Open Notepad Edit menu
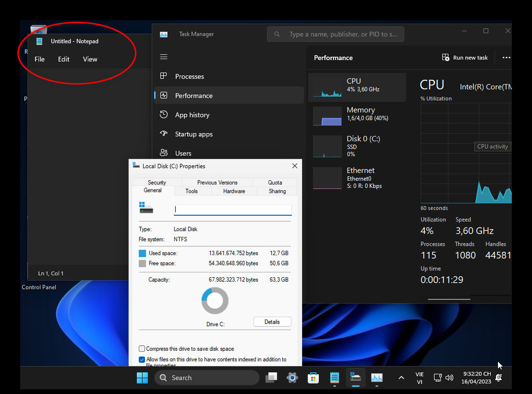The height and width of the screenshot is (394, 532). point(63,59)
